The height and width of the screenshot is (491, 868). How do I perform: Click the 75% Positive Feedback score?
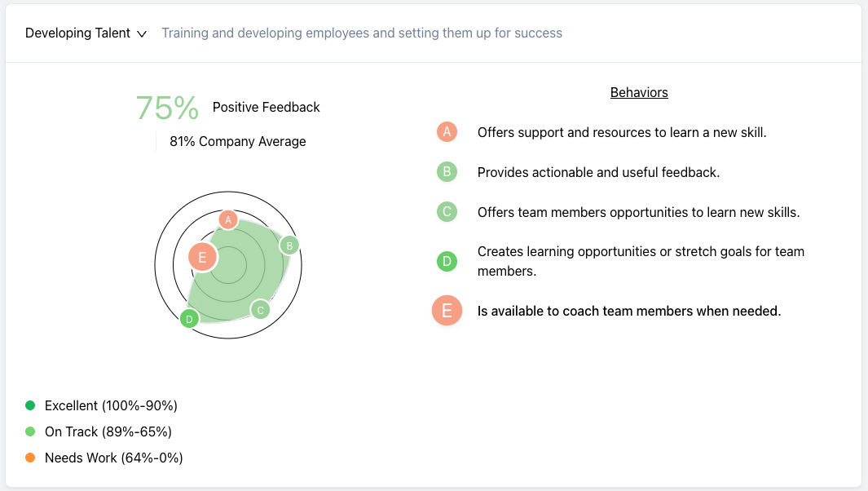point(166,107)
